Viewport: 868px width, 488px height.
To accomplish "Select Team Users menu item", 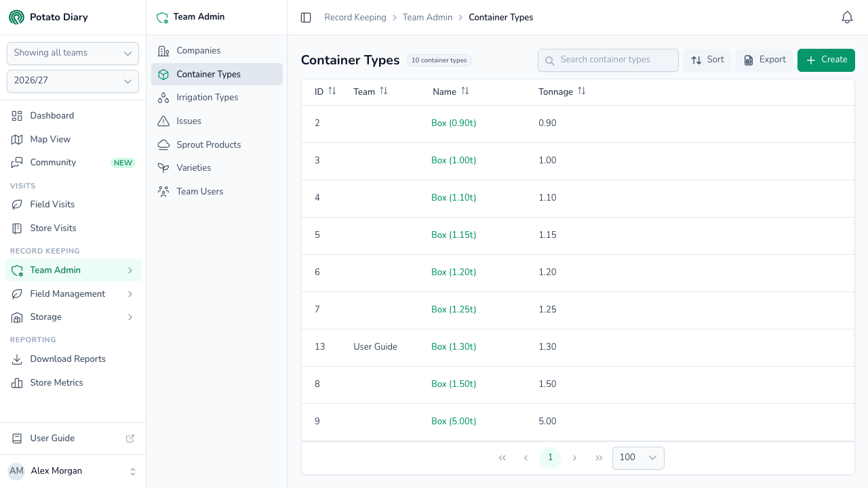I will (217, 192).
